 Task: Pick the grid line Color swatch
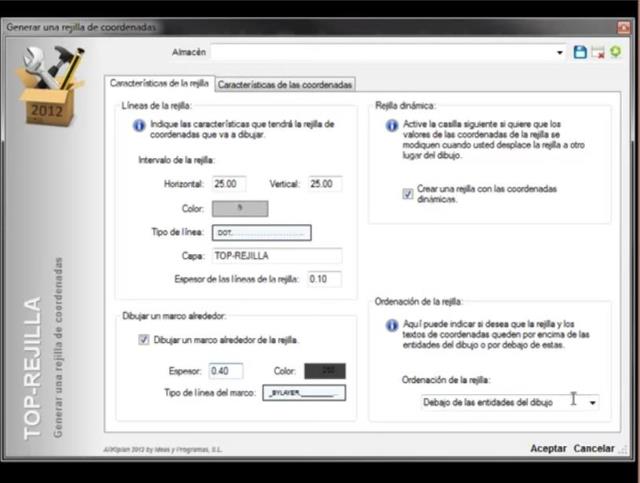(240, 209)
